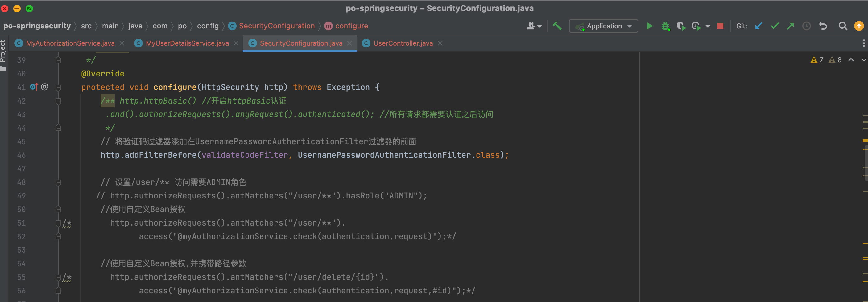This screenshot has width=868, height=302.
Task: Switch to the UserController.java tab
Action: click(403, 43)
